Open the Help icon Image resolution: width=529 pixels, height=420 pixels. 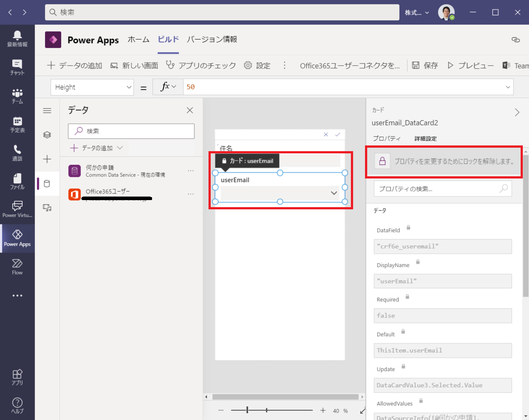click(17, 405)
